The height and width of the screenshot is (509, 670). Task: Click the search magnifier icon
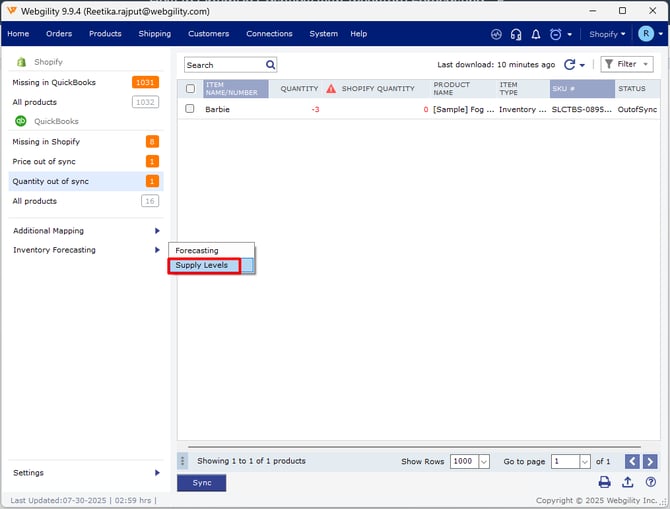(x=270, y=65)
